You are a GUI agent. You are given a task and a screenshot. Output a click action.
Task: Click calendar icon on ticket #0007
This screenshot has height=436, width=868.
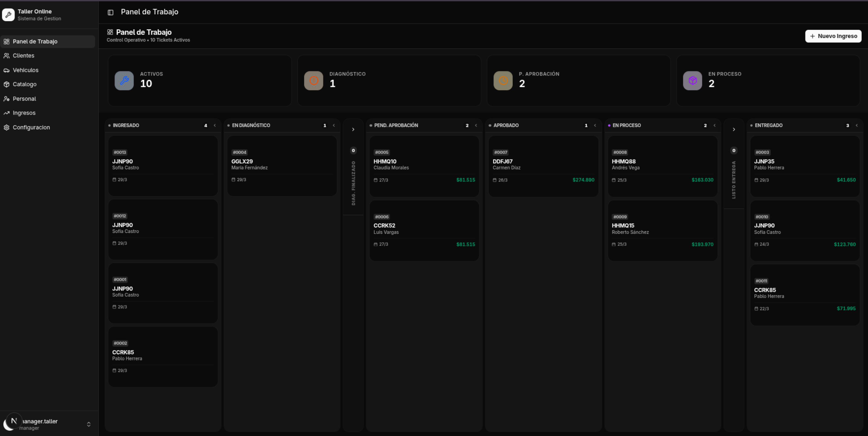click(x=495, y=180)
